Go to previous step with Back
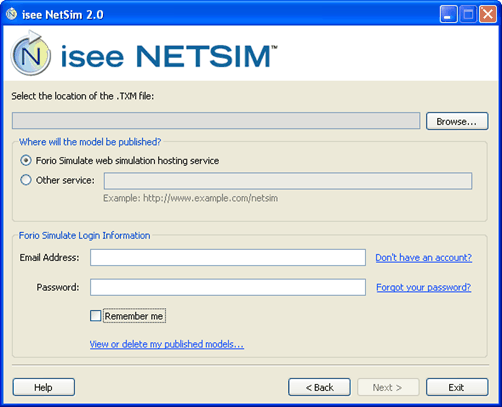502x407 pixels. [319, 387]
